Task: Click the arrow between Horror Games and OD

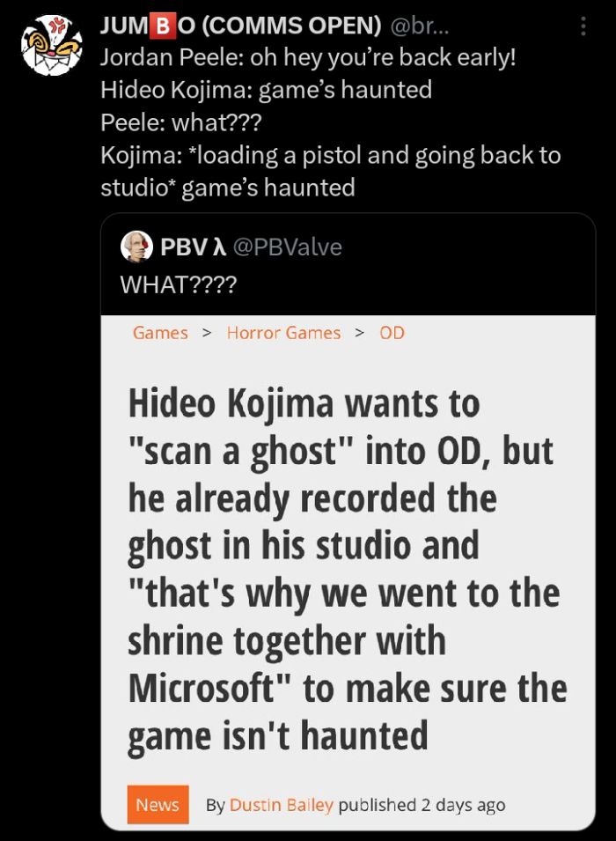Action: point(360,333)
